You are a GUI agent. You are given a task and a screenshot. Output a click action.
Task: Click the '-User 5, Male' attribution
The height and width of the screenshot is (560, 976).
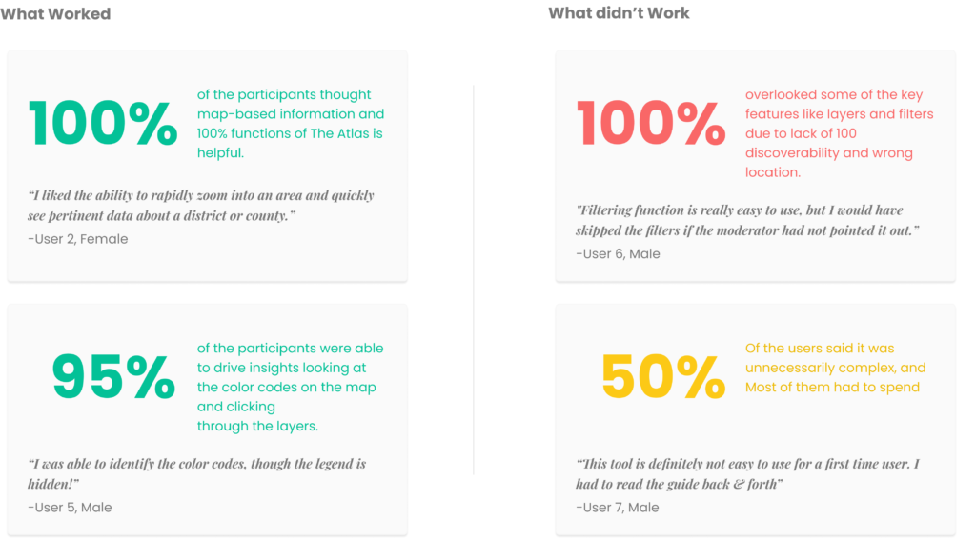pyautogui.click(x=70, y=507)
